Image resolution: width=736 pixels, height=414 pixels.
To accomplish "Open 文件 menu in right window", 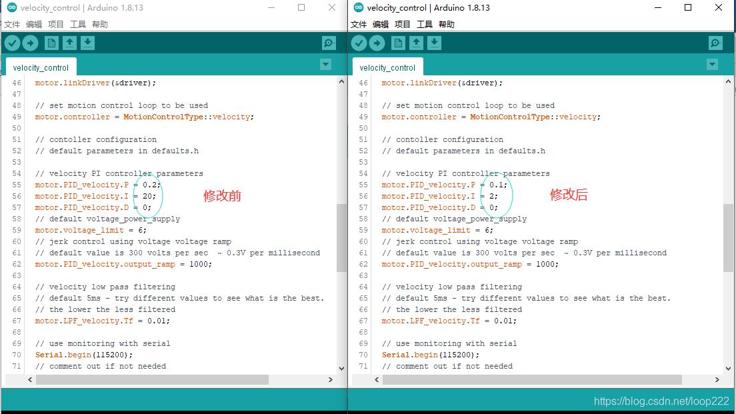I will pyautogui.click(x=358, y=24).
